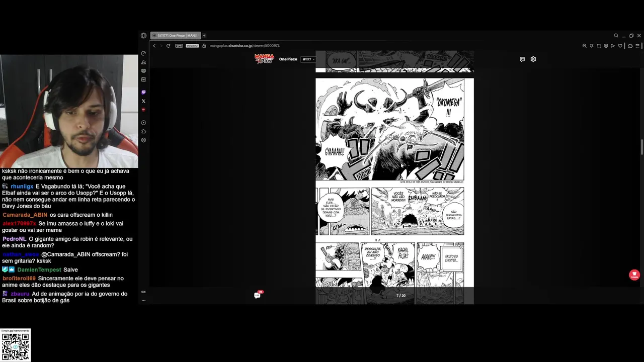This screenshot has width=644, height=362.
Task: Show site security lock info
Action: tap(204, 46)
